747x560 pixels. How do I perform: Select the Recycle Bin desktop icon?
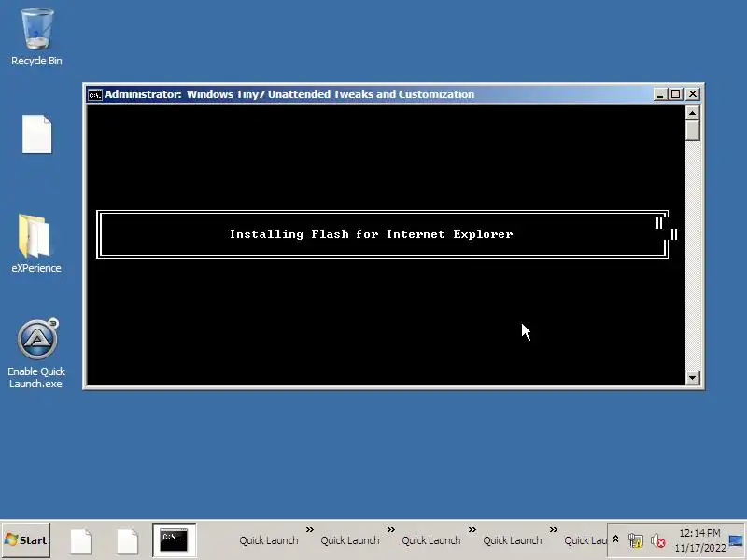tap(36, 37)
